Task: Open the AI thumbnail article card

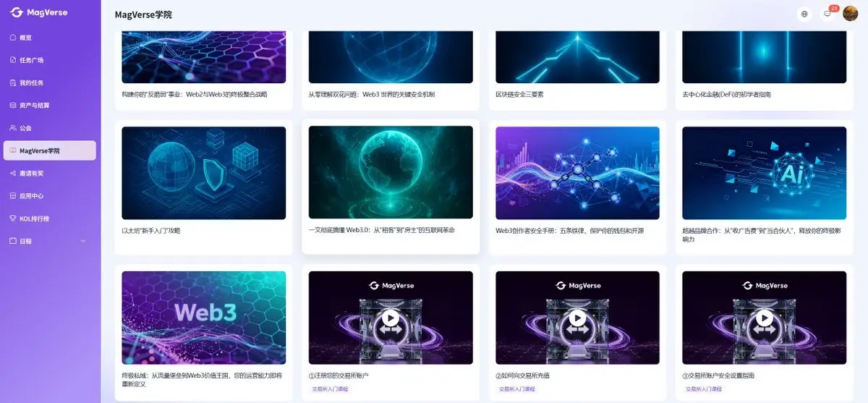Action: coord(764,173)
